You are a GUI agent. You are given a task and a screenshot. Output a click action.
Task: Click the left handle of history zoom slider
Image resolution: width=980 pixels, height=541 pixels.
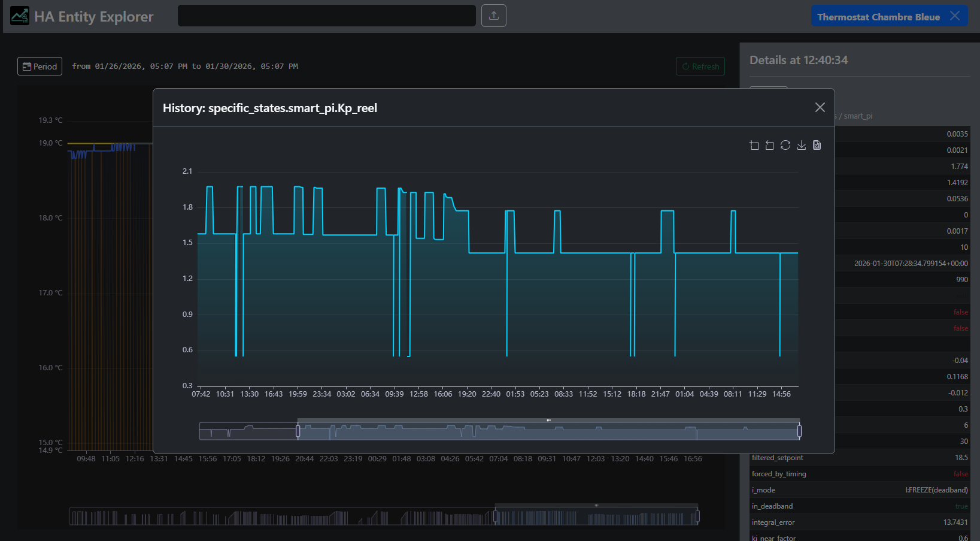coord(298,431)
